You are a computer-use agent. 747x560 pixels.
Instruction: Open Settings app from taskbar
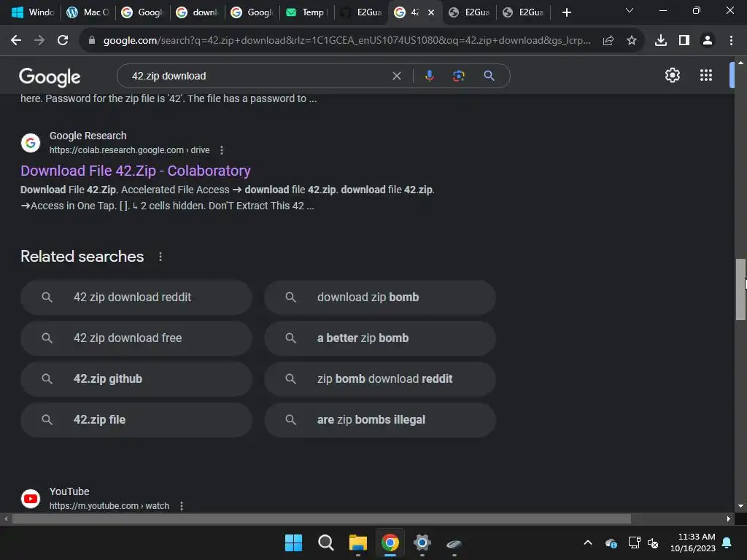pyautogui.click(x=422, y=542)
